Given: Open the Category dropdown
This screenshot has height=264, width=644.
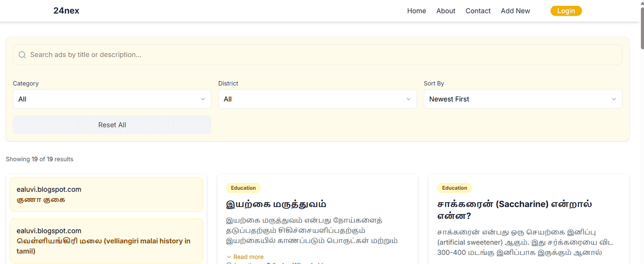Looking at the screenshot, I should point(112,99).
